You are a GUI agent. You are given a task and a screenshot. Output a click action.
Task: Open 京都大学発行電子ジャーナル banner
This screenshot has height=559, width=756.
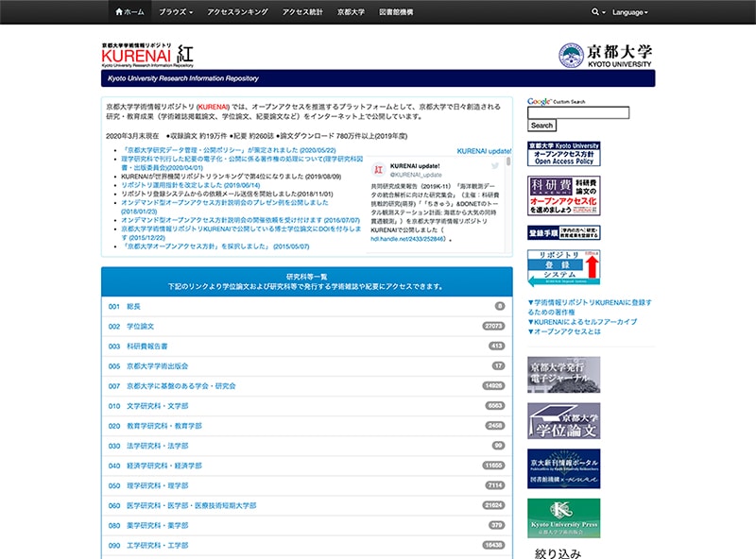click(x=563, y=375)
